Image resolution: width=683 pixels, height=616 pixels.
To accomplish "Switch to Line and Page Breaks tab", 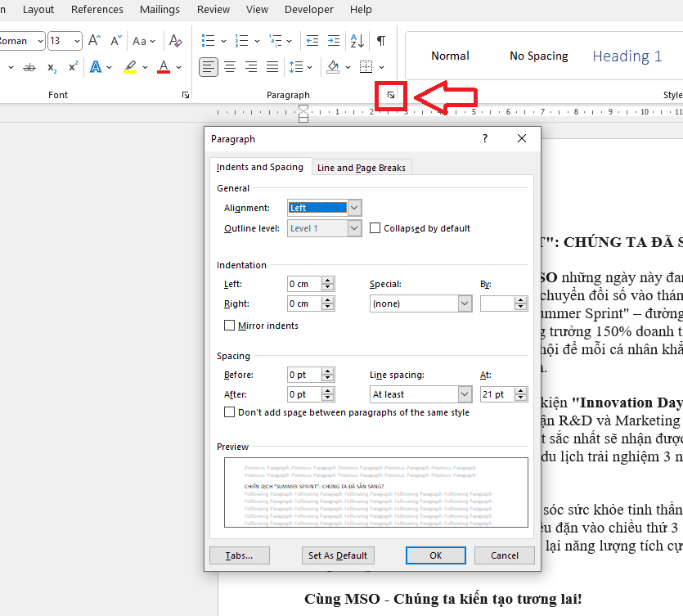I will 361,168.
